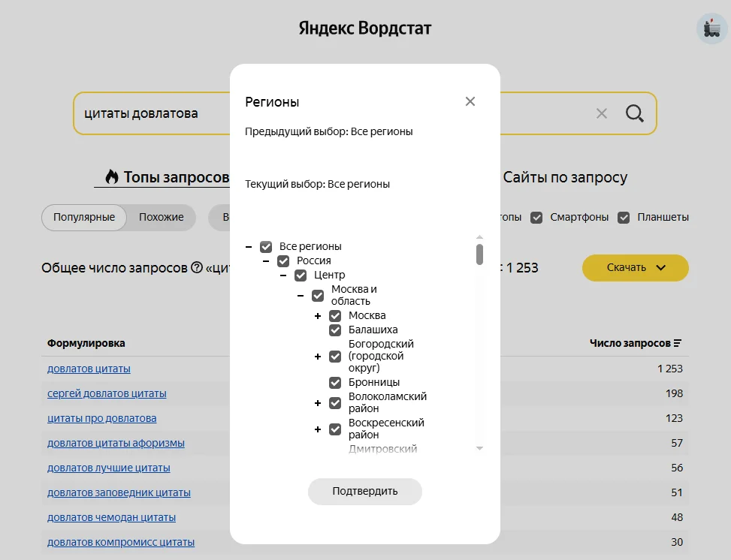Toggle the Планшеты device checkbox
The image size is (731, 560).
(624, 217)
